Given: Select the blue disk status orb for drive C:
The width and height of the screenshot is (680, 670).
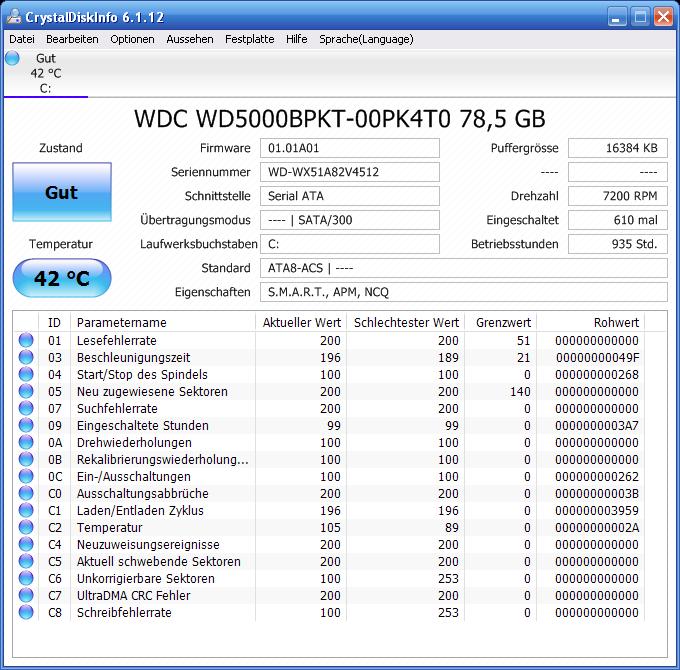Looking at the screenshot, I should (x=12, y=58).
